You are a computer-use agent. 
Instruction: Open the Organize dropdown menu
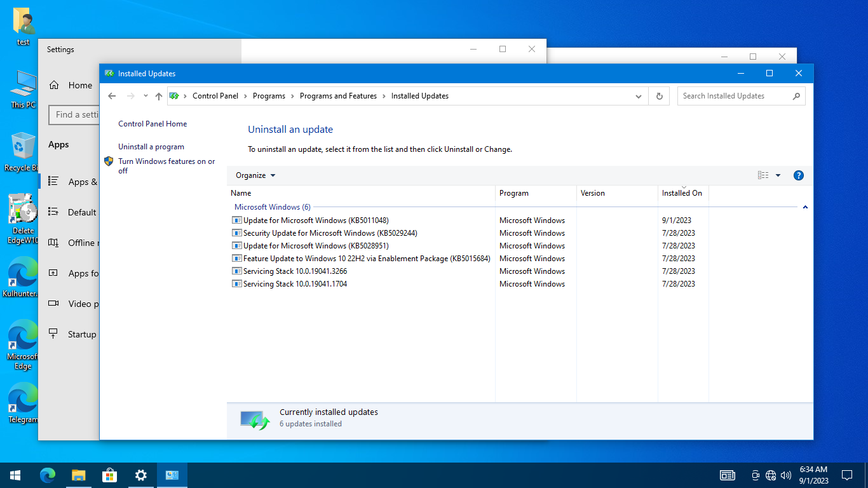(x=255, y=175)
